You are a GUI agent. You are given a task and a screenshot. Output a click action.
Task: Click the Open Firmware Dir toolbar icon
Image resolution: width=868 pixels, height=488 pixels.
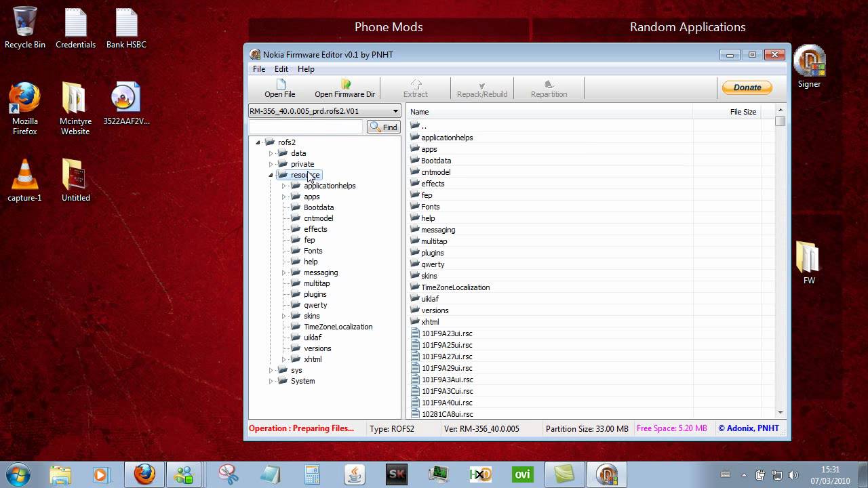tap(345, 84)
